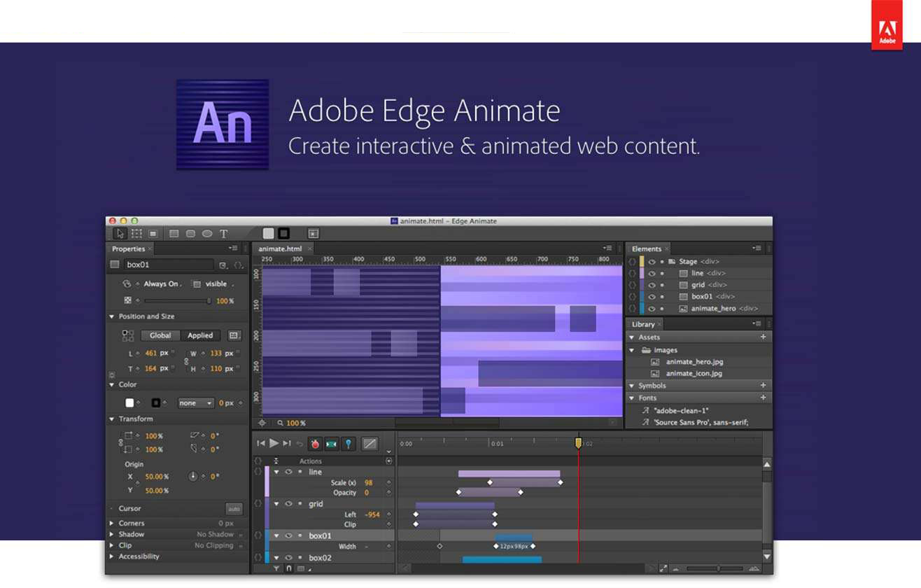
Task: Jump to the timeline end
Action: coord(287,443)
